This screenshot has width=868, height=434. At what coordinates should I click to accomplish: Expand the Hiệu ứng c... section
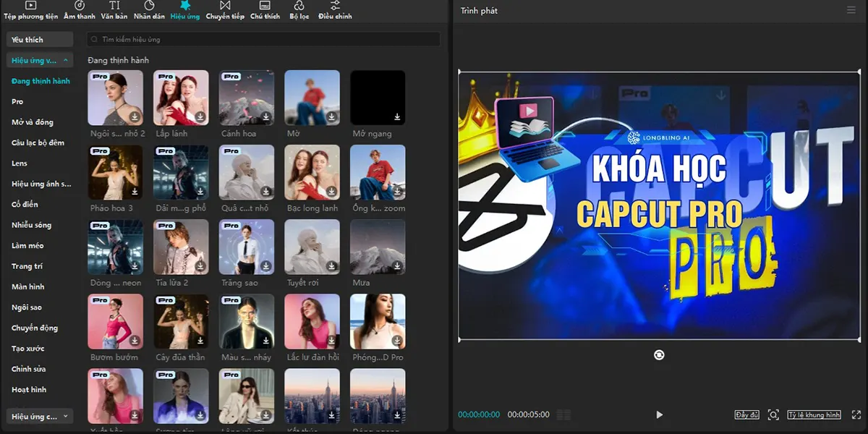40,416
